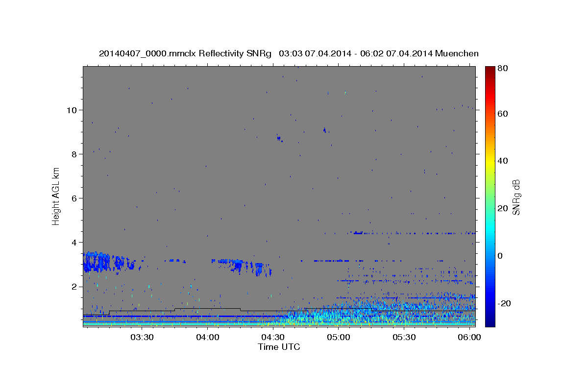The width and height of the screenshot is (588, 392).
Task: Click the plot title text '20140407_0000.mmclx Reflectivity SNRg'
Action: coord(185,53)
